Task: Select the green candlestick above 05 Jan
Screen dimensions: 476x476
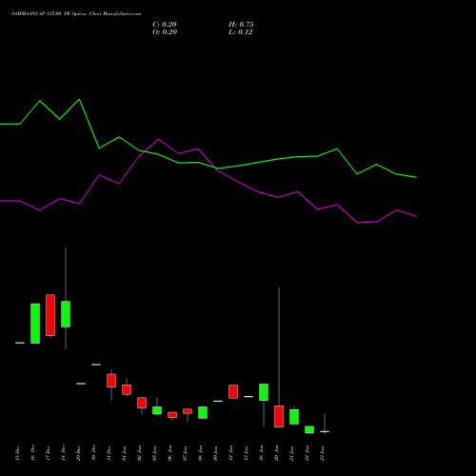Action: (157, 410)
